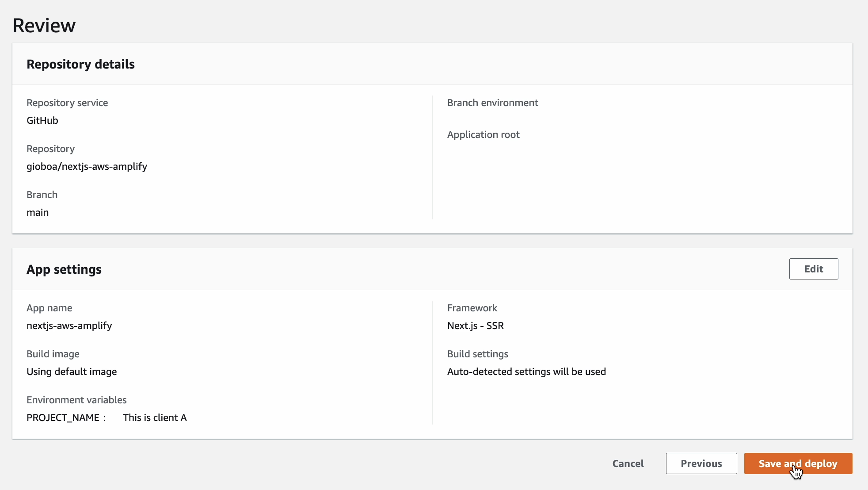Edit the App settings section
868x490 pixels.
coord(813,269)
